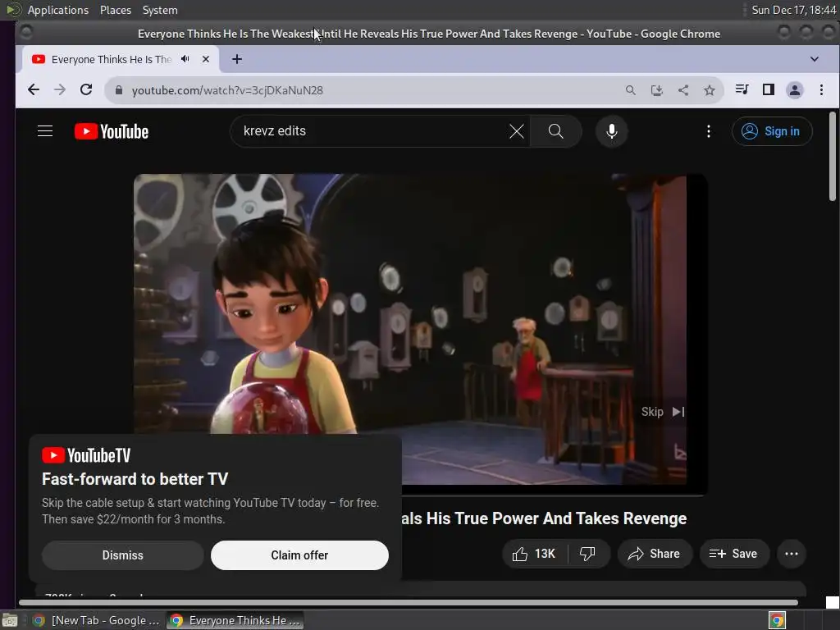Image resolution: width=840 pixels, height=630 pixels.
Task: Click the horizontal page scrollbar
Action: click(409, 602)
